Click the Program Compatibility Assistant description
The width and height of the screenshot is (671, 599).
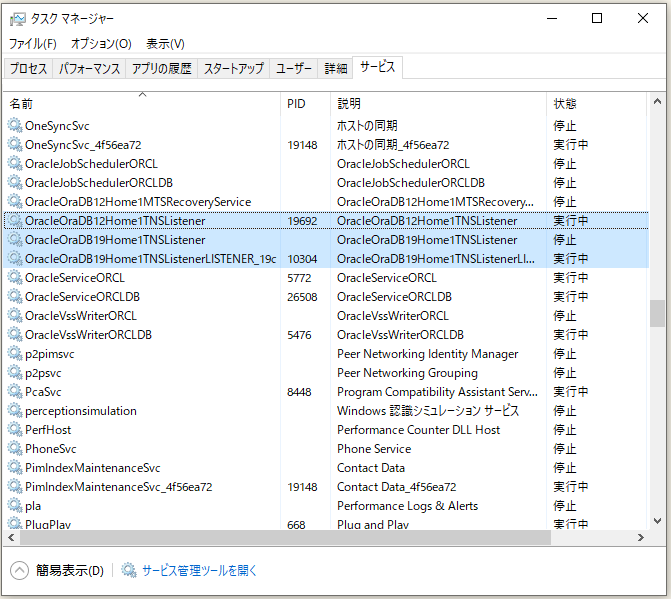coord(437,391)
